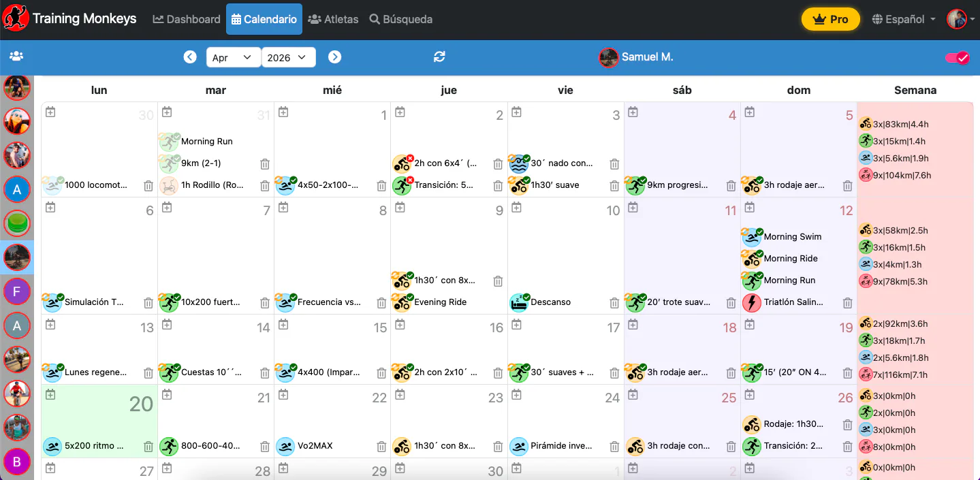Add workout on Thursday April 9
This screenshot has height=480, width=980.
coord(400,207)
